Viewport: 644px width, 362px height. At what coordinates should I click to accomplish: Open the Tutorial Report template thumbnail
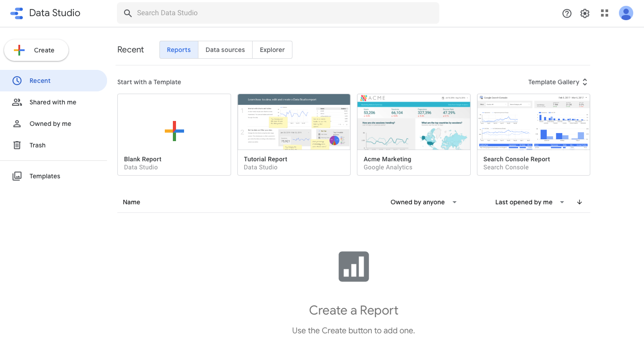click(294, 122)
